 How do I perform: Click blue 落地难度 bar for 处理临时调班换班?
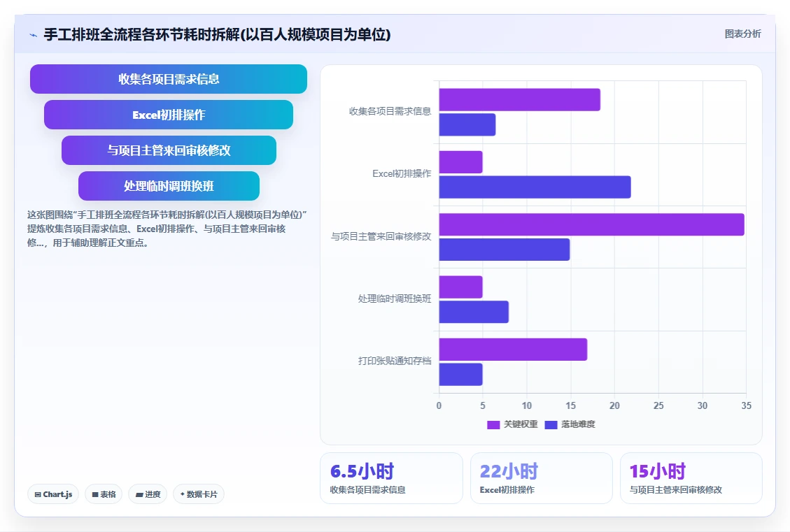[x=474, y=312]
